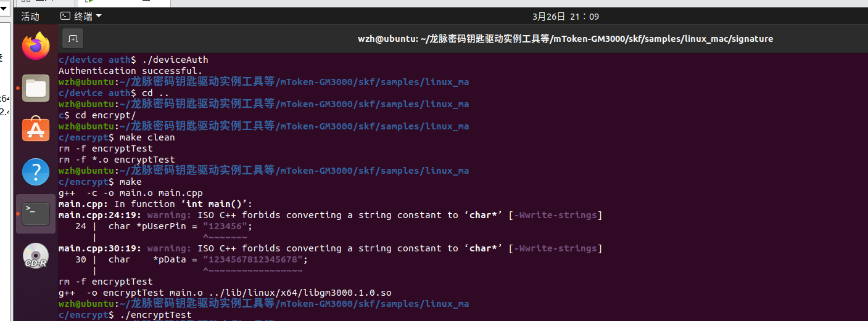
Task: Open the Files manager dock icon
Action: point(35,87)
